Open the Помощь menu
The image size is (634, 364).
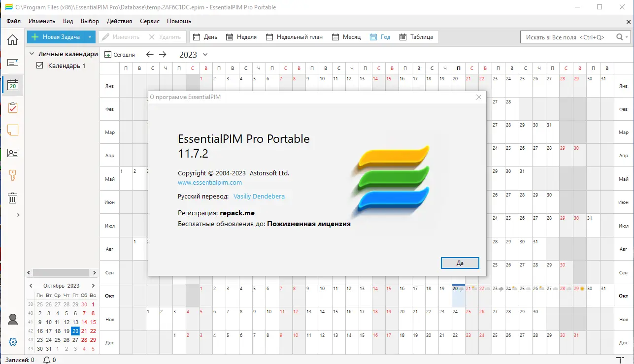click(179, 21)
